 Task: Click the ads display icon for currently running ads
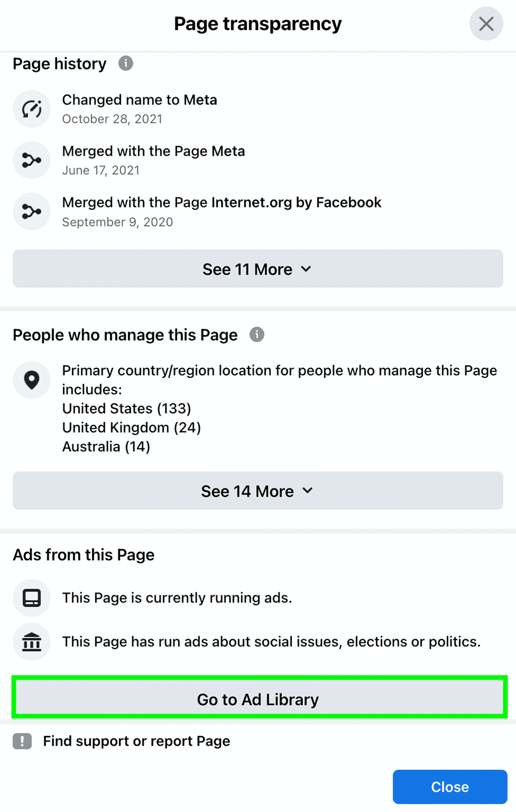[x=32, y=598]
